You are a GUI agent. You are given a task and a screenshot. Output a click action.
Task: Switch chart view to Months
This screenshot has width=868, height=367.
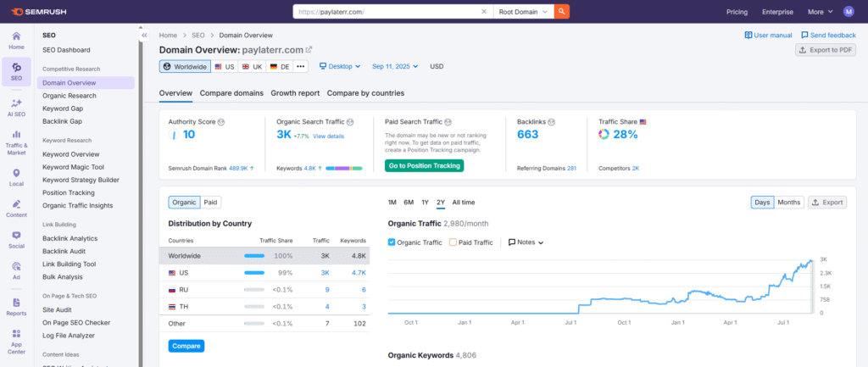788,203
